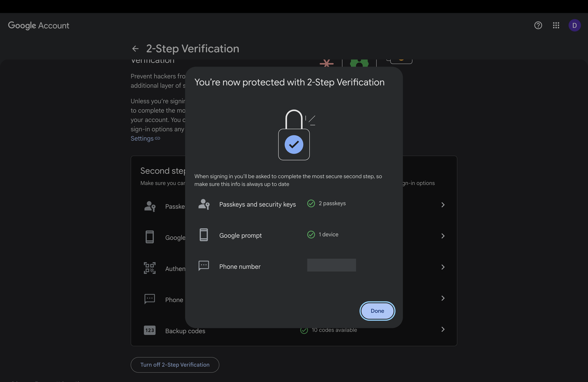Click the Done button in the dialog
The image size is (588, 382).
[377, 311]
